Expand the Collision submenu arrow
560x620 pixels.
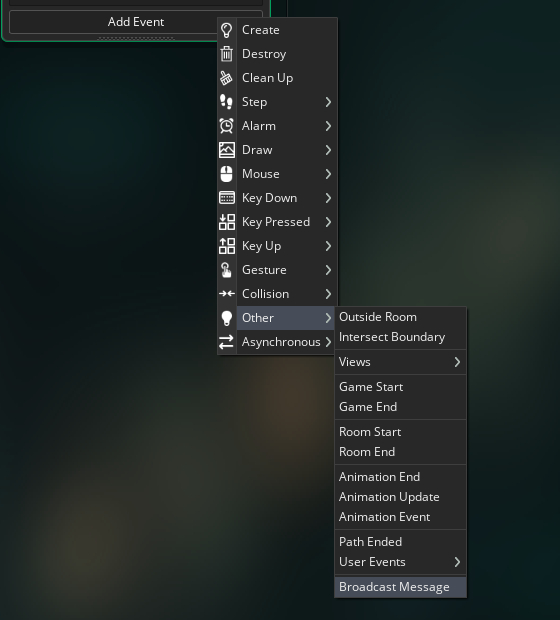[x=328, y=294]
